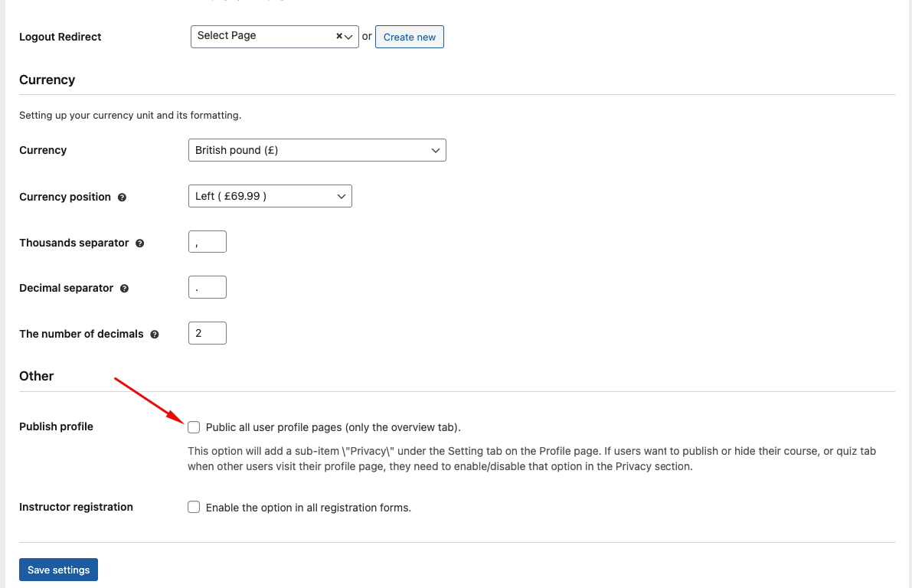Click the number of decimals help icon
Image resolution: width=912 pixels, height=588 pixels.
(155, 335)
